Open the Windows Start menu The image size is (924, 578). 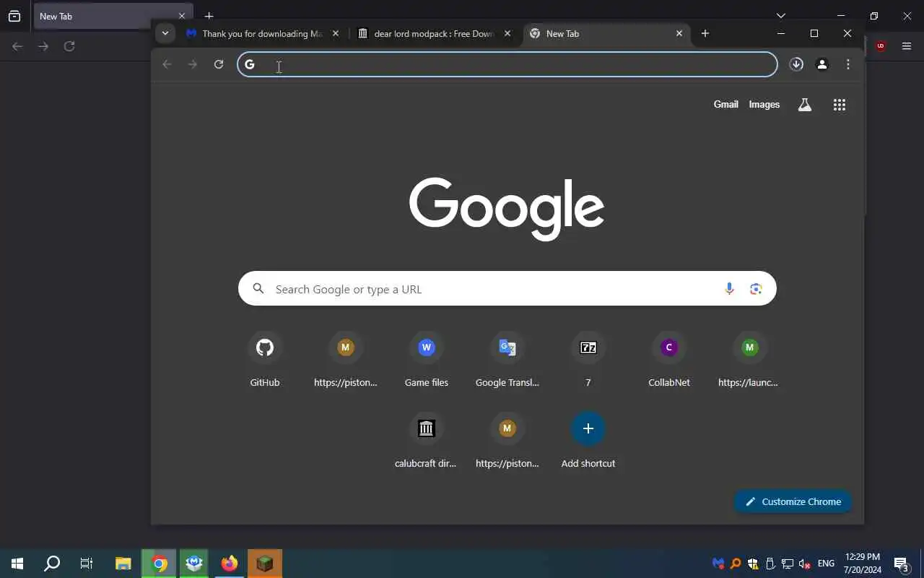(17, 564)
